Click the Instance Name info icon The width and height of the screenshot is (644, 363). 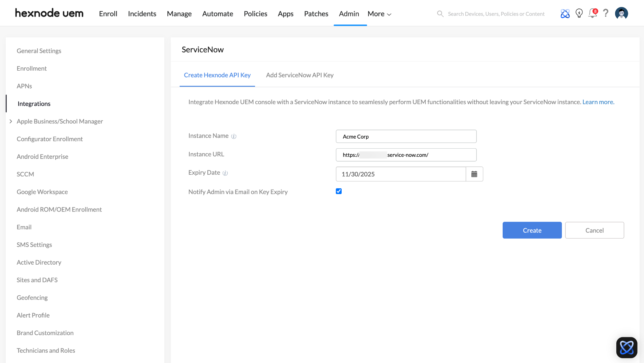coord(234,136)
